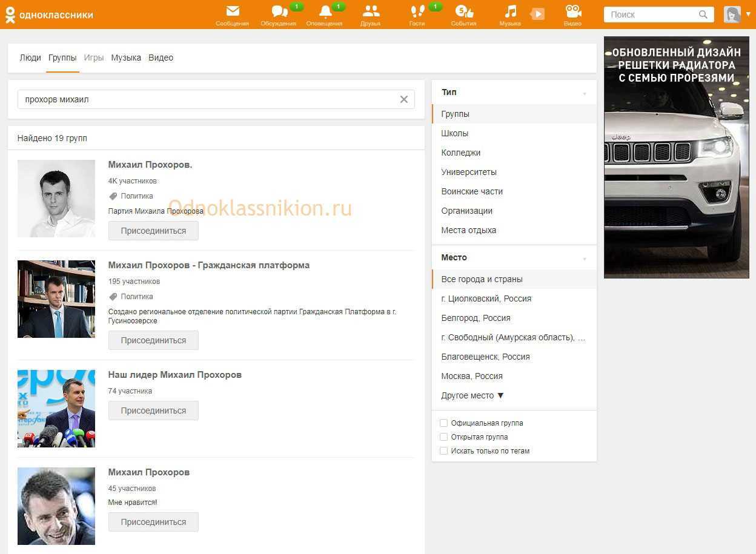Switch to the Группы tab
This screenshot has height=554, width=756.
point(62,58)
